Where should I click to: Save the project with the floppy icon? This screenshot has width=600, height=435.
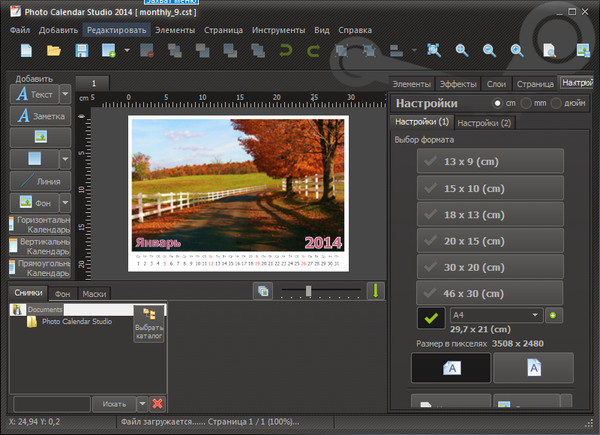[x=79, y=50]
